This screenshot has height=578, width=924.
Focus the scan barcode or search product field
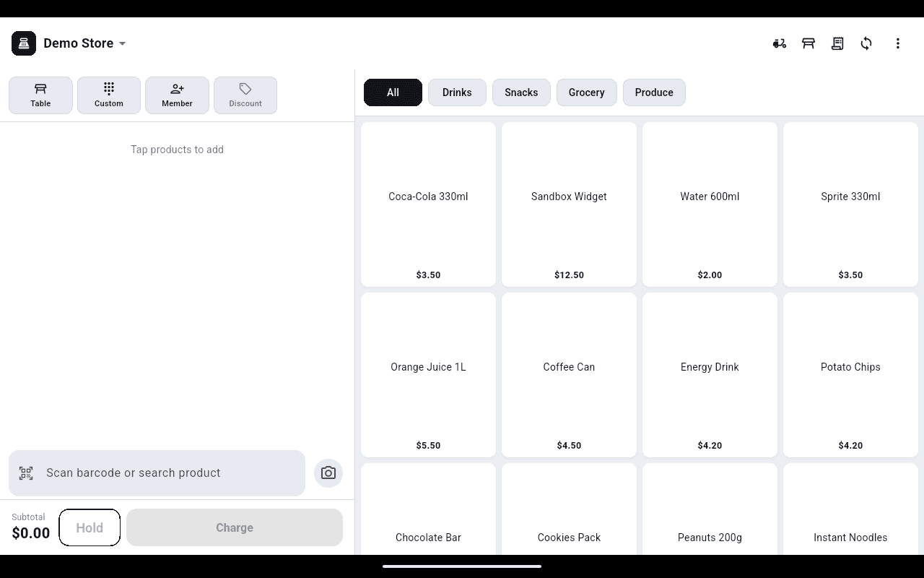coord(157,473)
